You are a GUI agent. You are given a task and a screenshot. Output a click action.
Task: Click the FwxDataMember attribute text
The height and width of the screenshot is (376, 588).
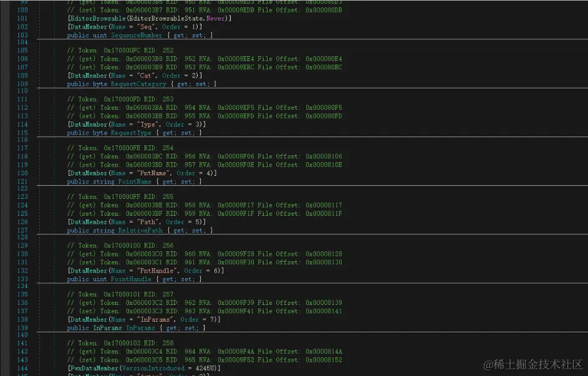tap(94, 368)
